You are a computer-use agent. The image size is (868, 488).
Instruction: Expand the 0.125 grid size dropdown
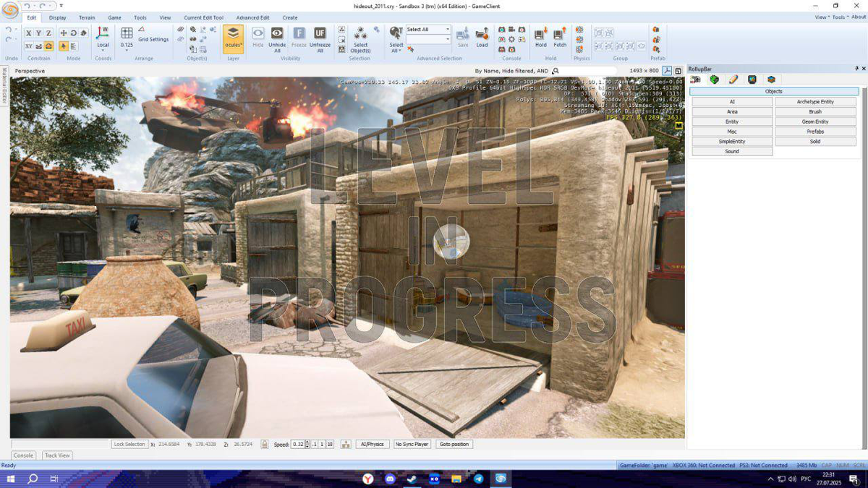click(x=127, y=51)
